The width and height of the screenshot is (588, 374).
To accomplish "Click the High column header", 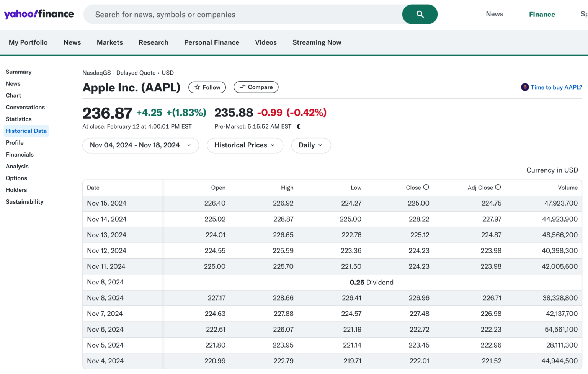I will click(287, 188).
